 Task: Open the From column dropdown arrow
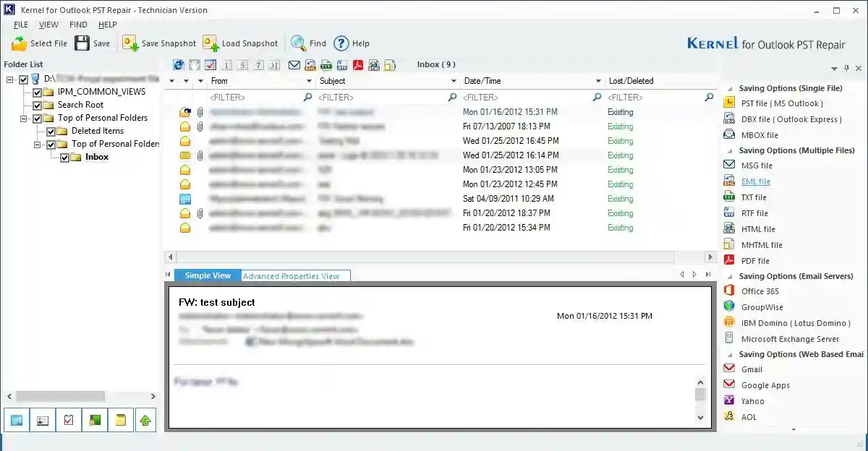click(309, 81)
